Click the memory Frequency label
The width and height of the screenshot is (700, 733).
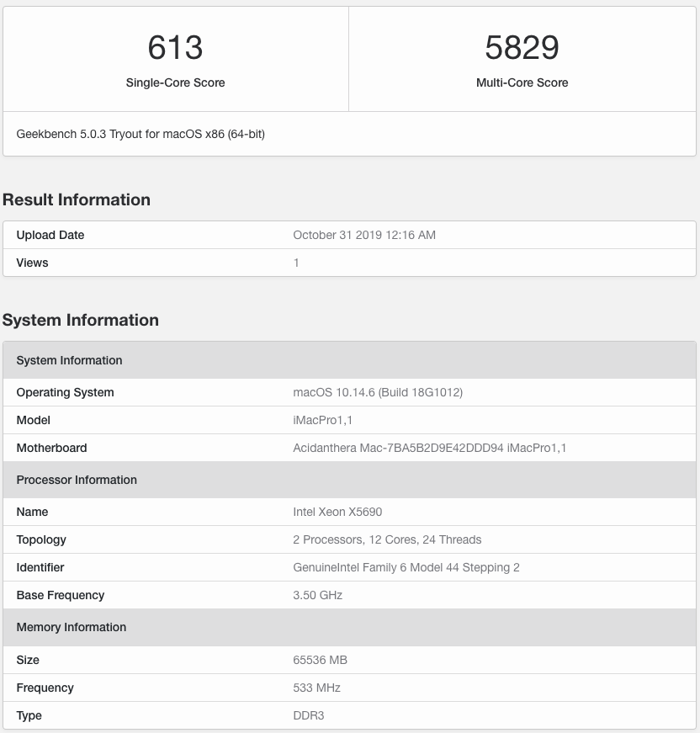tap(45, 688)
